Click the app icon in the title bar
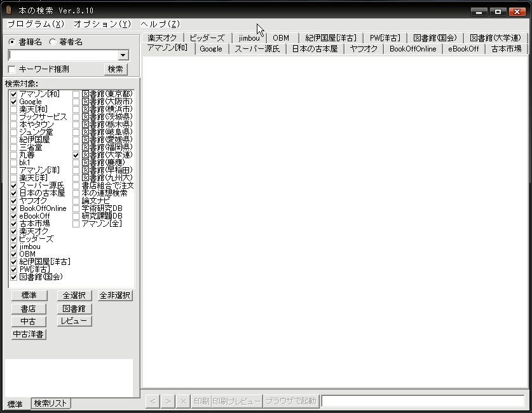 (x=9, y=10)
